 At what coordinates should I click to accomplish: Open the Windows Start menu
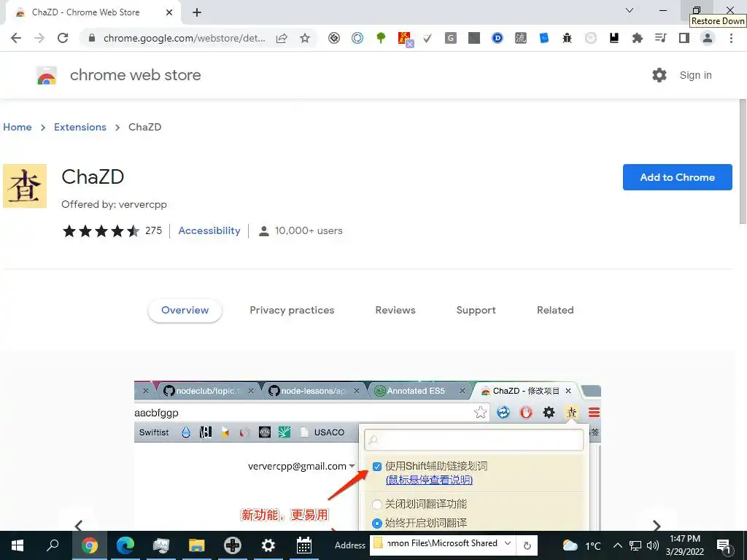(18, 545)
